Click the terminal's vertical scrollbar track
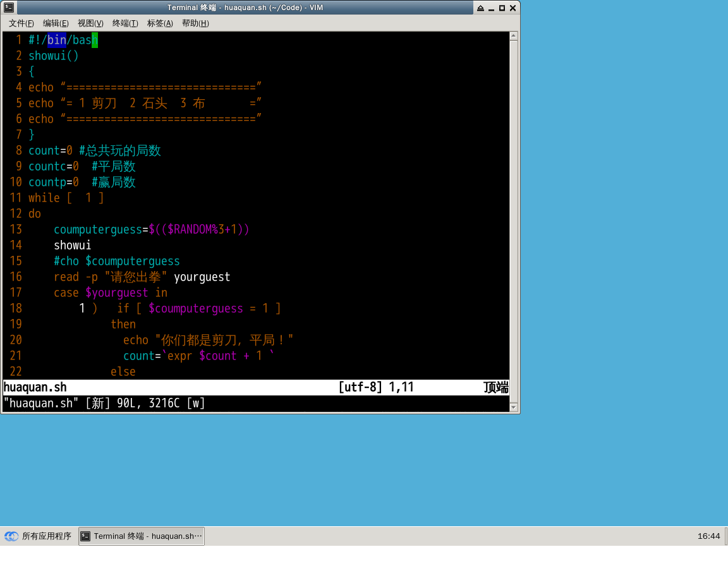Viewport: 728px width, 566px height. coord(514,221)
